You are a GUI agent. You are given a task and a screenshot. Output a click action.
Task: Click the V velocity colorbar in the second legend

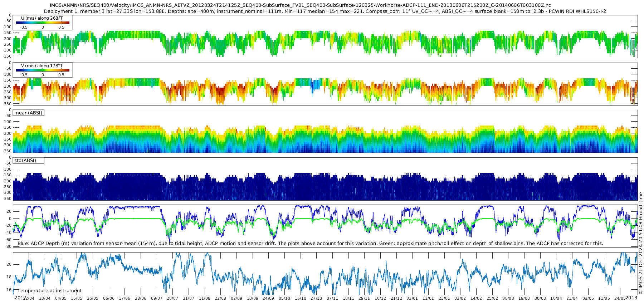pos(43,70)
